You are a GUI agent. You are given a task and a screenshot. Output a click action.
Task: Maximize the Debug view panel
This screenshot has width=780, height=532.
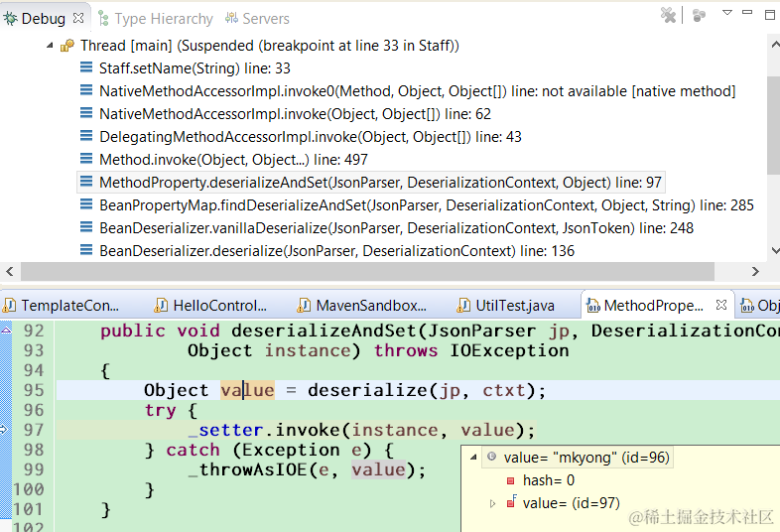click(x=769, y=15)
